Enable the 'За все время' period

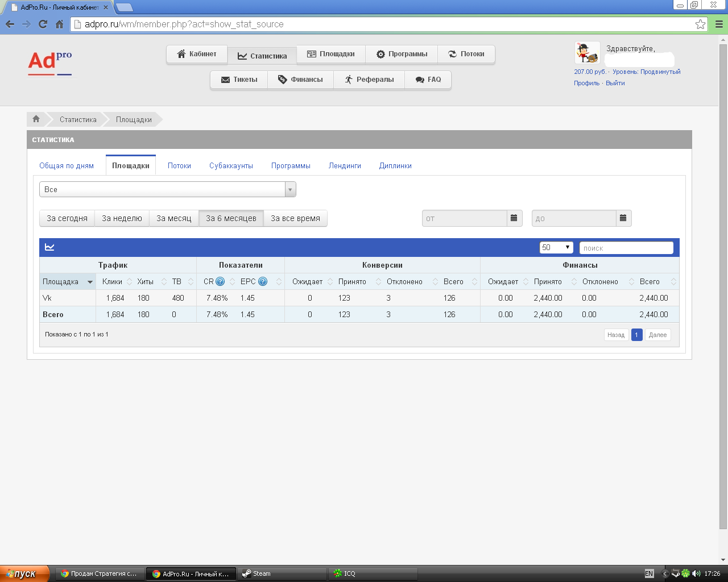pos(295,218)
